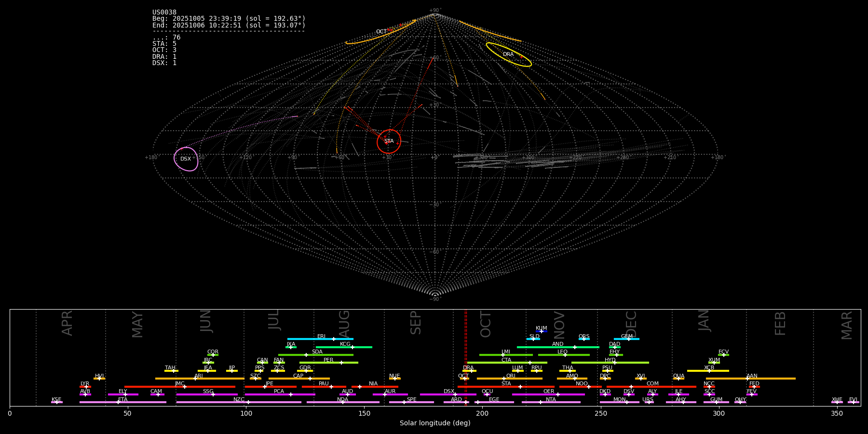The image size is (868, 434).
Task: Click the CAP shower bar label
Action: coord(298,376)
